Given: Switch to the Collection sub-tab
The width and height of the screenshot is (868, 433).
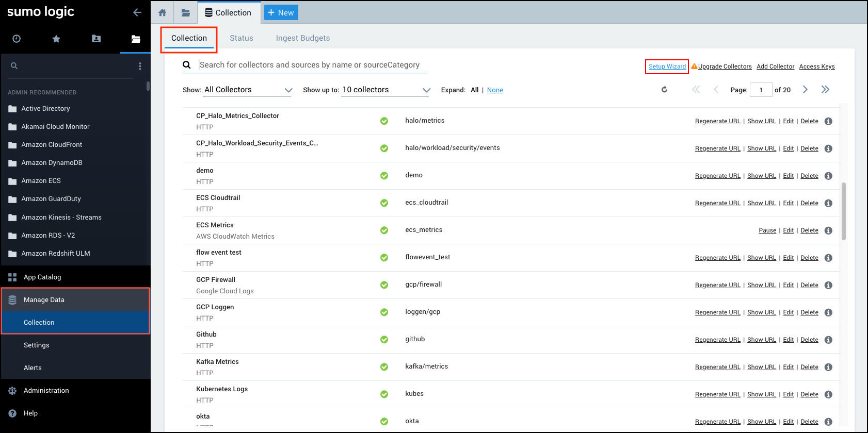Looking at the screenshot, I should [x=189, y=38].
